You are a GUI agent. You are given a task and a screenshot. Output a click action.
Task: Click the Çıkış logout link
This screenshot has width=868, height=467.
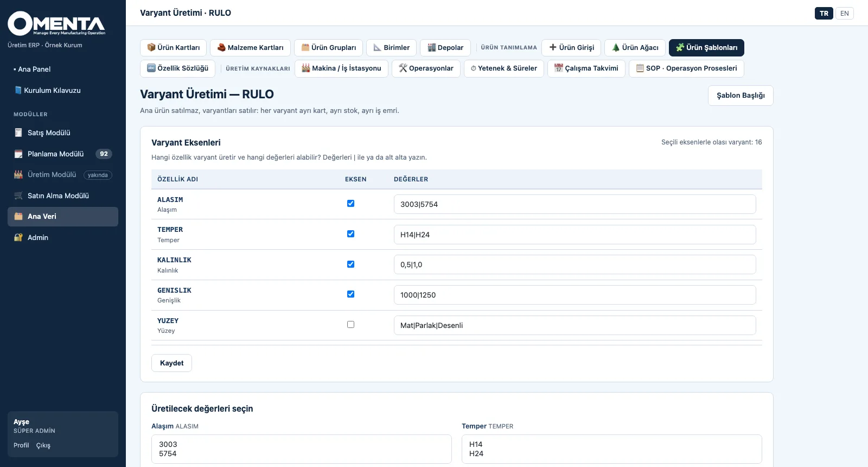tap(43, 445)
